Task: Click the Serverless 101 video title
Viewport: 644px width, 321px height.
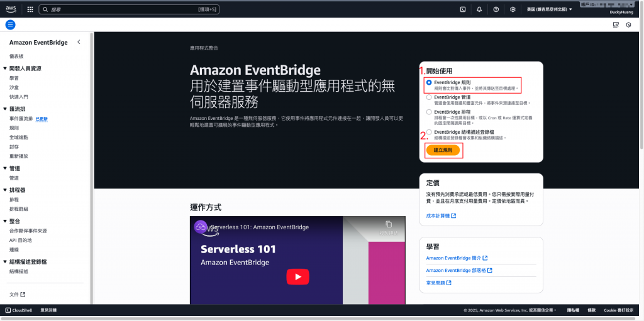Action: [x=260, y=227]
